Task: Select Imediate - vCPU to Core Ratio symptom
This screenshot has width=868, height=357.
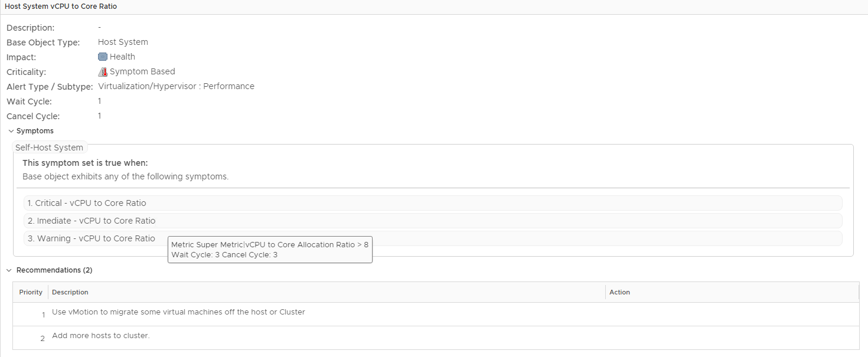Action: (92, 221)
